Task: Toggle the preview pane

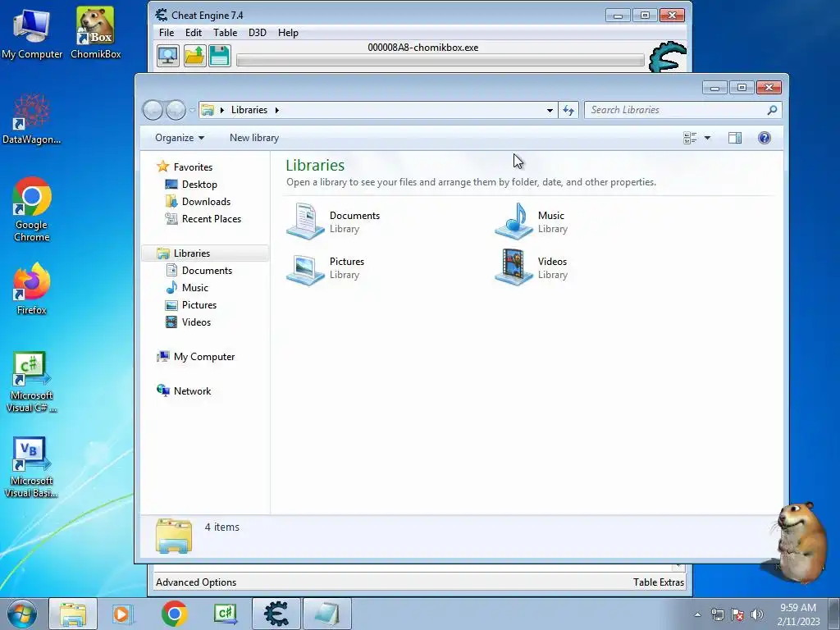Action: (735, 138)
